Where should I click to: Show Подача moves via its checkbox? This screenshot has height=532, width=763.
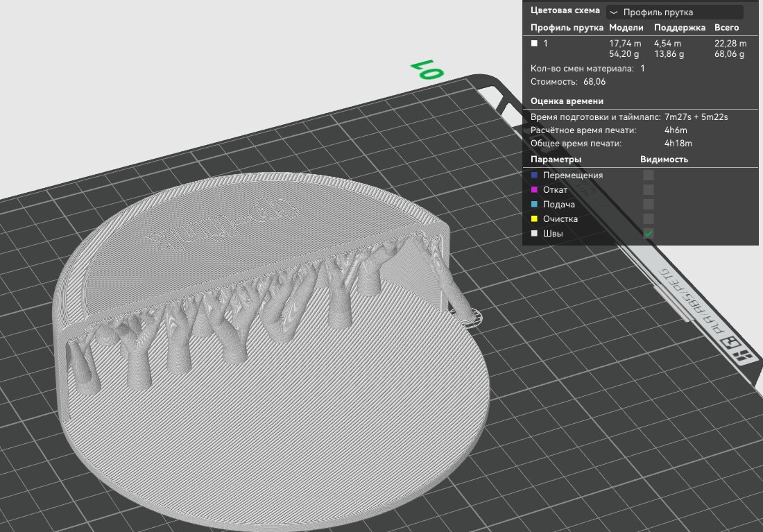coord(649,205)
